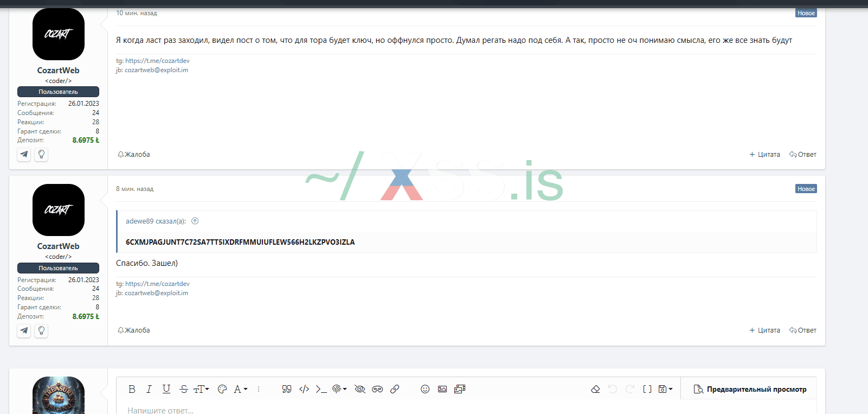Report the 8 мин. назад post via Жалоба
The width and height of the screenshot is (868, 414).
pyautogui.click(x=134, y=330)
